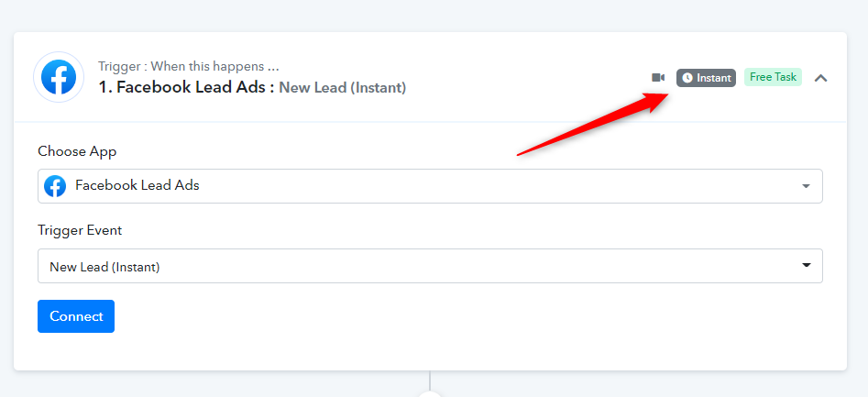The height and width of the screenshot is (397, 868).
Task: Open the video tutorial camera icon
Action: [x=658, y=78]
